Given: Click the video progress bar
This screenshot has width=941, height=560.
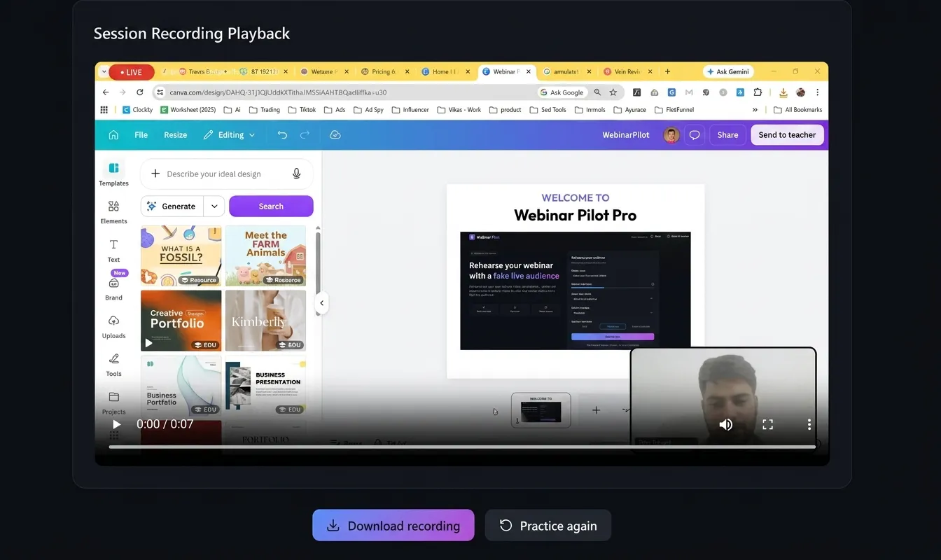Looking at the screenshot, I should [462, 447].
